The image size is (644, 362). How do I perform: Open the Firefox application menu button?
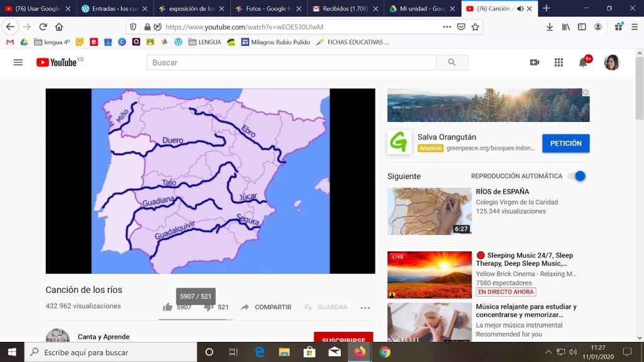pos(634,27)
